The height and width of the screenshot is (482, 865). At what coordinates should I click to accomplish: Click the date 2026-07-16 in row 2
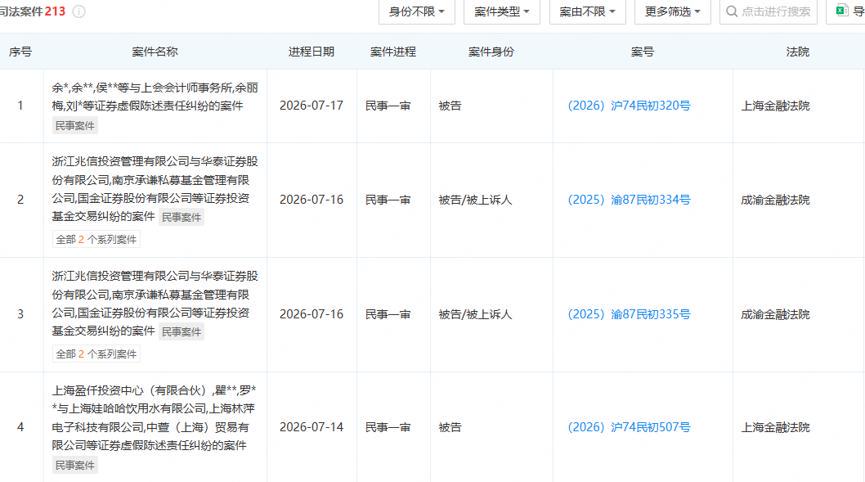coord(311,200)
